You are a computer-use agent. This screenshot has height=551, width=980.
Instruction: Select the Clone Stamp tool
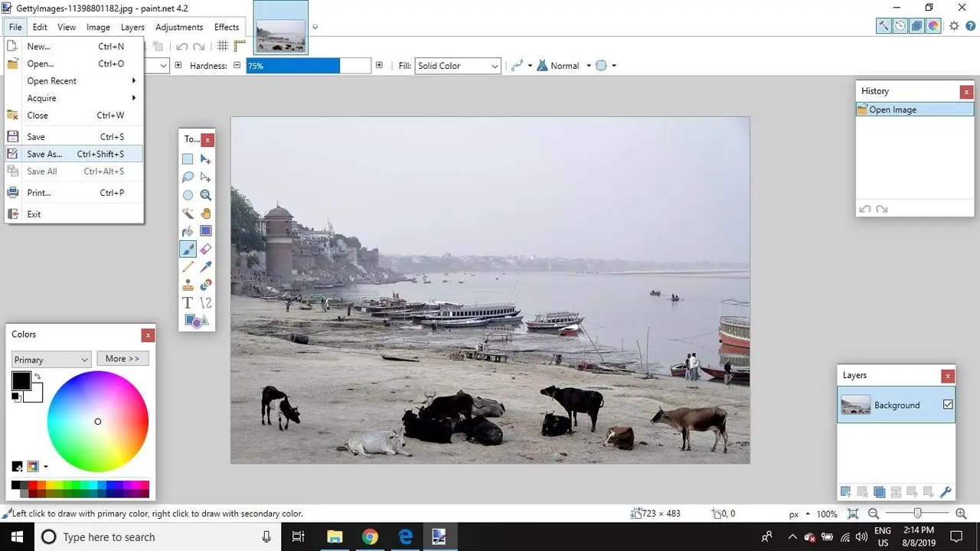[x=188, y=285]
